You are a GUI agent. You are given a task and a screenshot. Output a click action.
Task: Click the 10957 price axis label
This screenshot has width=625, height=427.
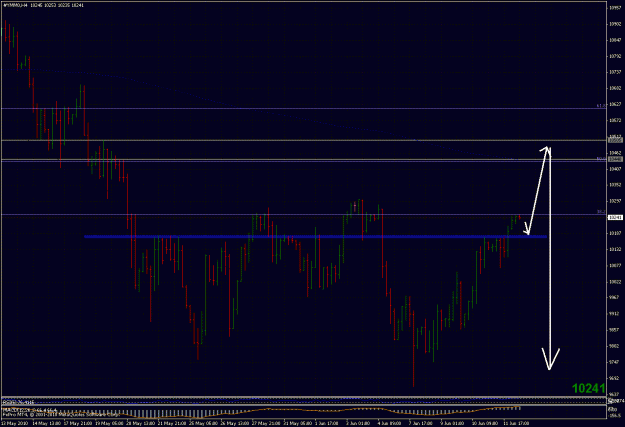coord(614,8)
